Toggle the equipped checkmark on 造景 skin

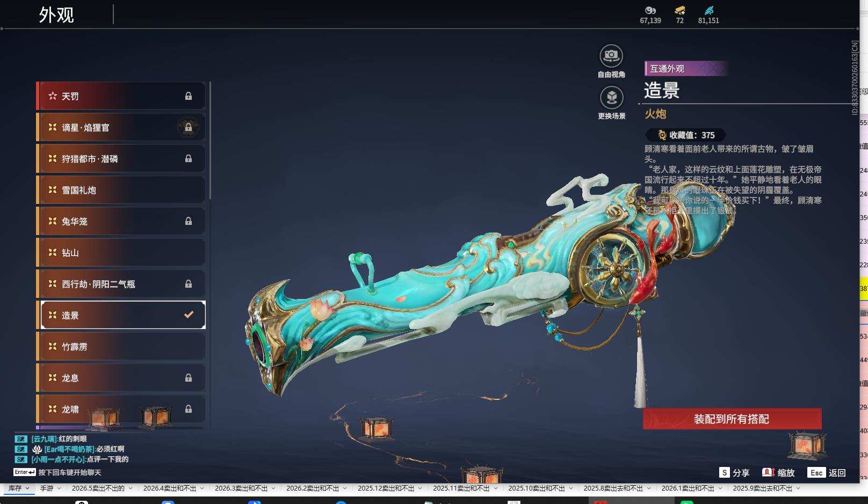(189, 315)
